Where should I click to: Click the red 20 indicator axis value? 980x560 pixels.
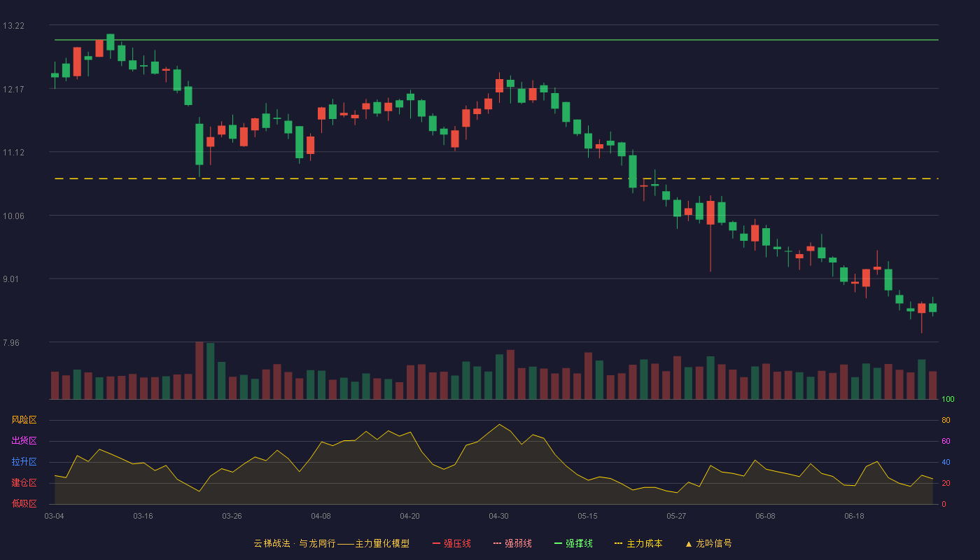point(946,483)
